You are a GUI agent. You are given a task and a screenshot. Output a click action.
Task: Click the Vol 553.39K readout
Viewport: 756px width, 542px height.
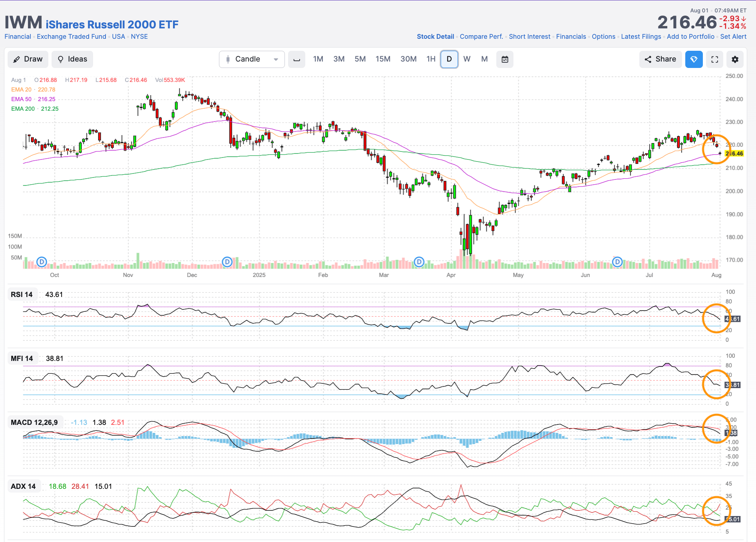pos(170,80)
